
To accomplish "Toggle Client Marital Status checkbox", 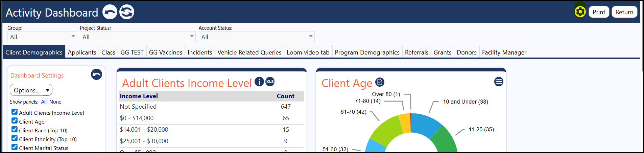I will pos(15,147).
